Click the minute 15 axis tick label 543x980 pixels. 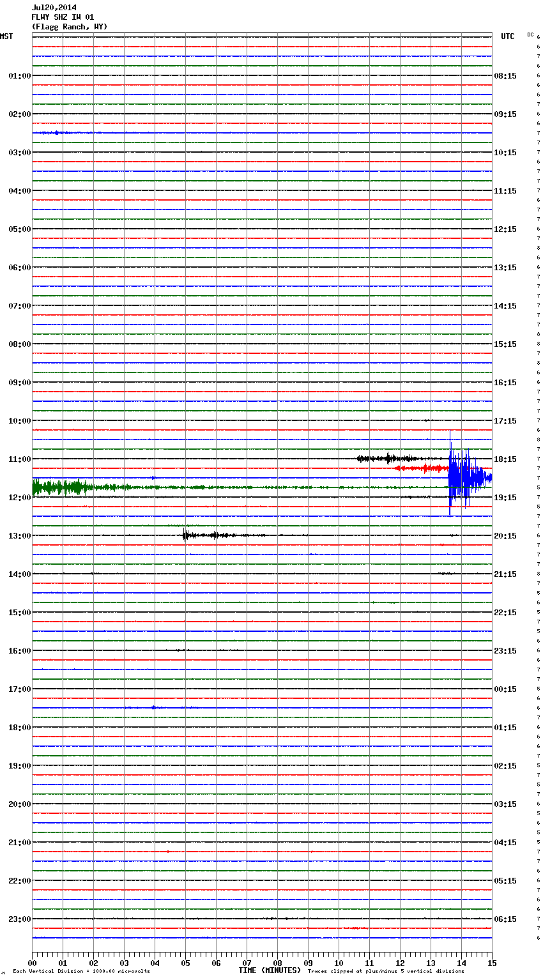tap(492, 963)
